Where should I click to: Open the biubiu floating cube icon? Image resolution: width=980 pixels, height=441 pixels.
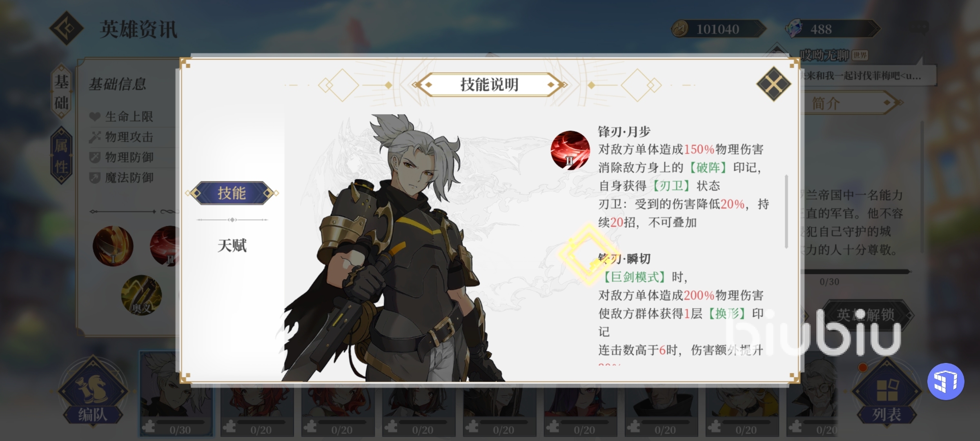click(946, 381)
